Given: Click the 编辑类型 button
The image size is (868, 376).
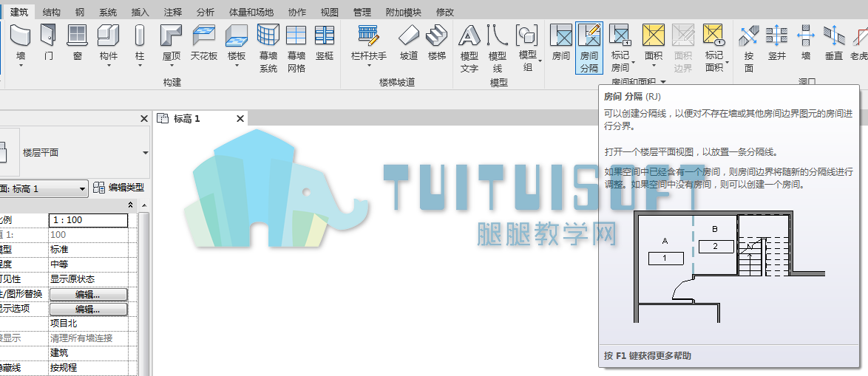Looking at the screenshot, I should coord(118,188).
